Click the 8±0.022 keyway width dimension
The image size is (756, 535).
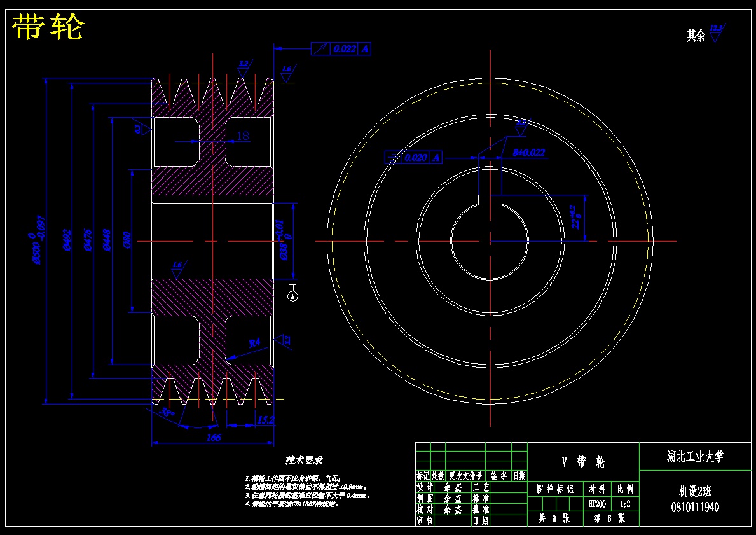click(x=528, y=153)
